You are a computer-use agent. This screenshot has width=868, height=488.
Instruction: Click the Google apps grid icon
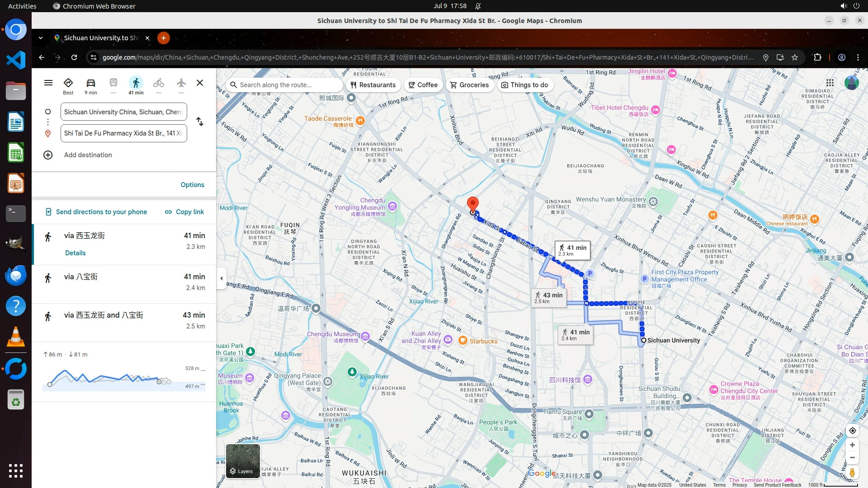tap(830, 83)
